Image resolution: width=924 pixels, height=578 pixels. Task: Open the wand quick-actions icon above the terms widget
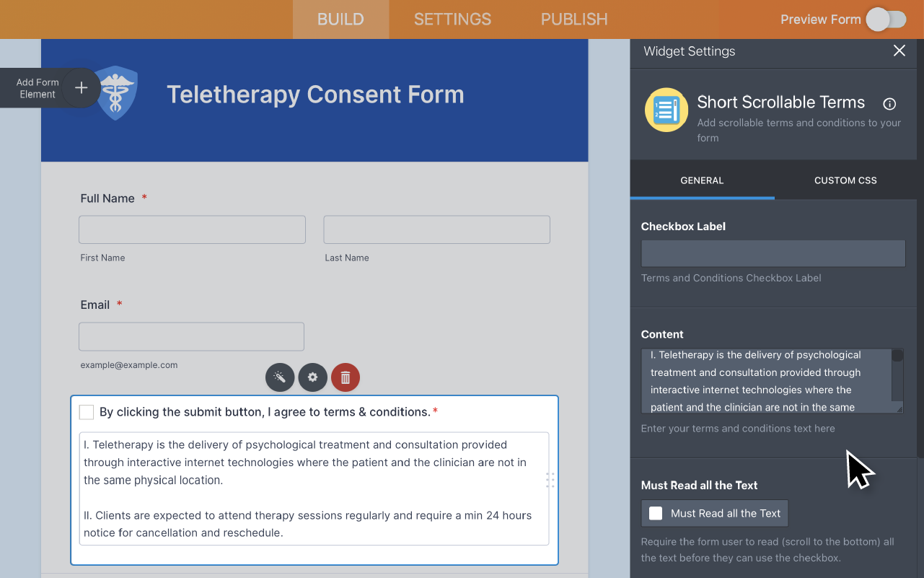(280, 377)
